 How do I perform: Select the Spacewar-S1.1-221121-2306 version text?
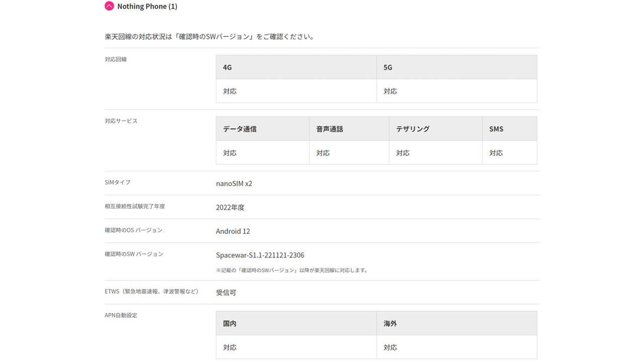260,255
